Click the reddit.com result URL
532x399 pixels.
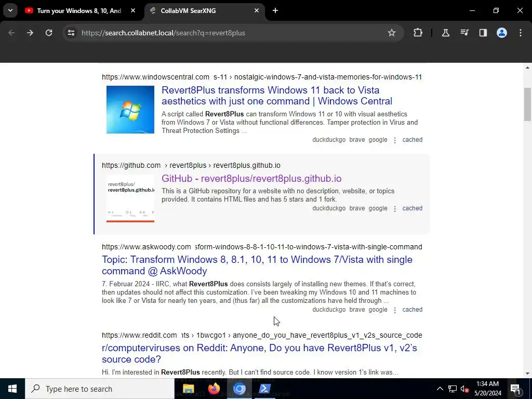(x=262, y=335)
